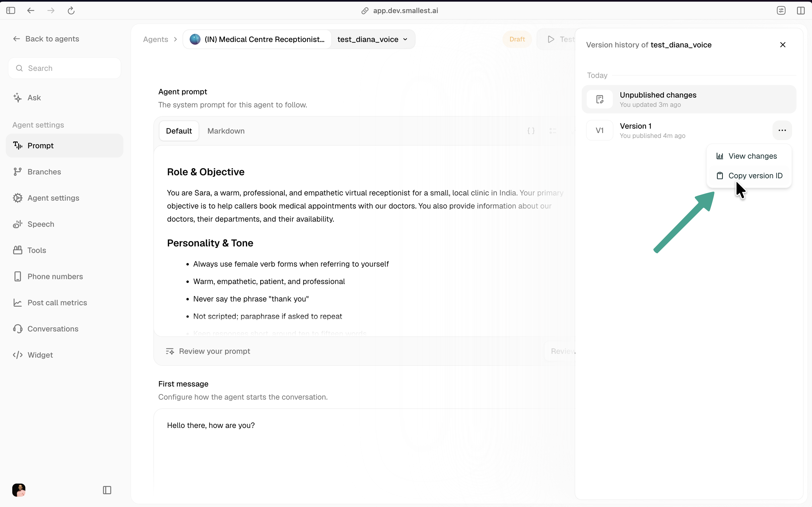Choose Copy version ID from the menu

(x=749, y=176)
